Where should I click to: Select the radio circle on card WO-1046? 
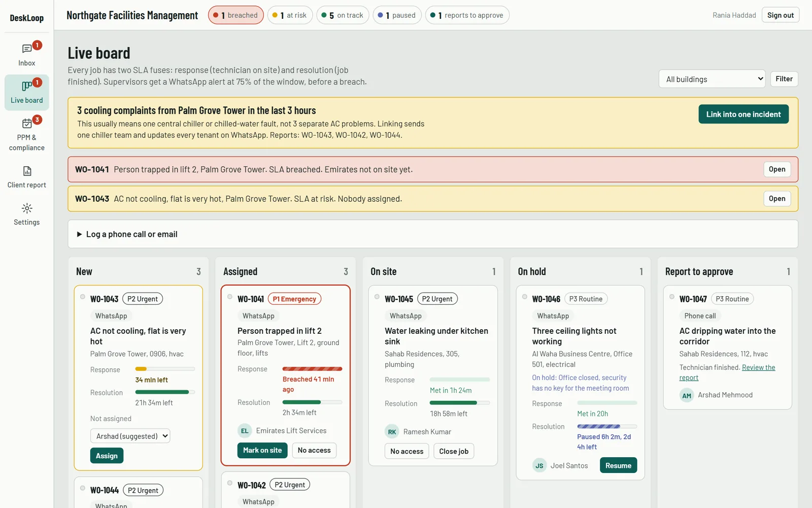525,297
